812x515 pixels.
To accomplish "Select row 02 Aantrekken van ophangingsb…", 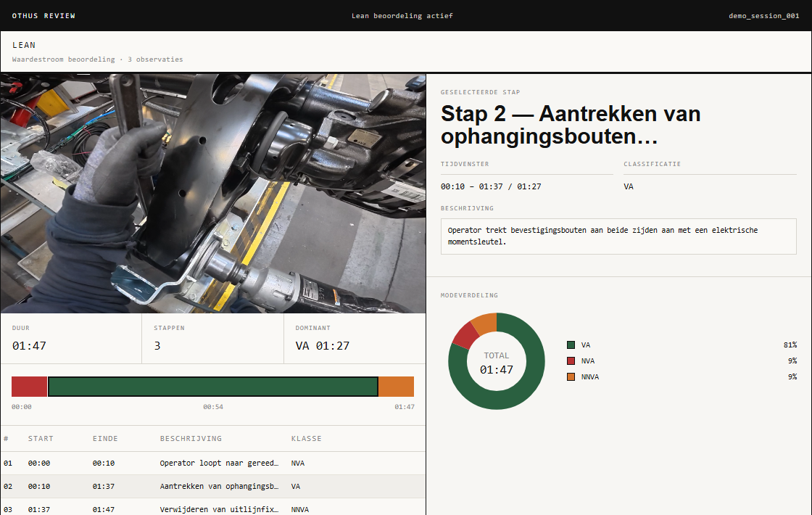I will (x=213, y=487).
